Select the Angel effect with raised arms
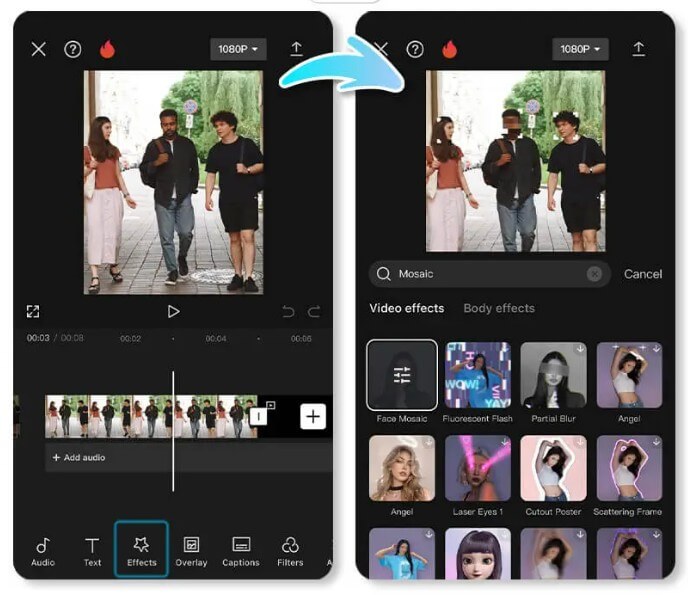The width and height of the screenshot is (688, 595). (x=629, y=375)
